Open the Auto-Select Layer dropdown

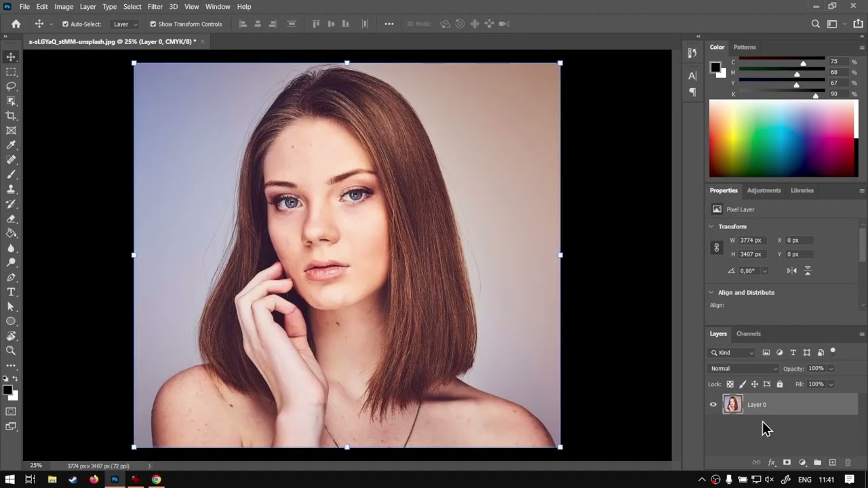[125, 24]
